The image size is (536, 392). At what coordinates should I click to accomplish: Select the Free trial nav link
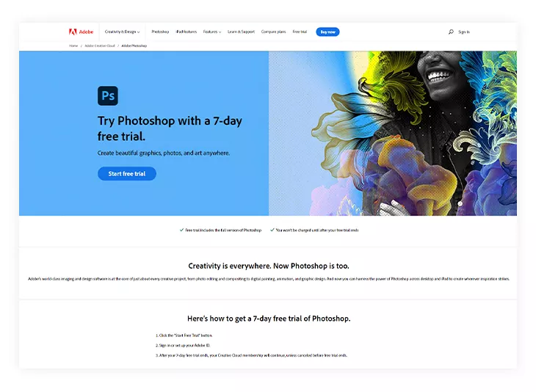click(300, 32)
